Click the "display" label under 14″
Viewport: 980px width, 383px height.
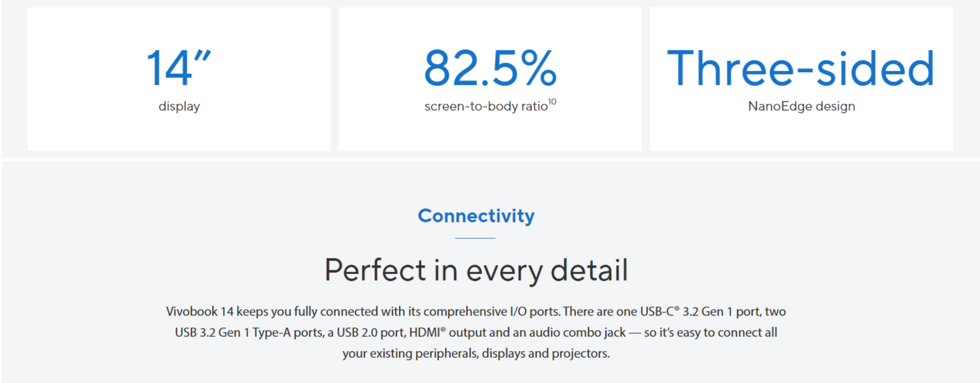click(x=179, y=106)
